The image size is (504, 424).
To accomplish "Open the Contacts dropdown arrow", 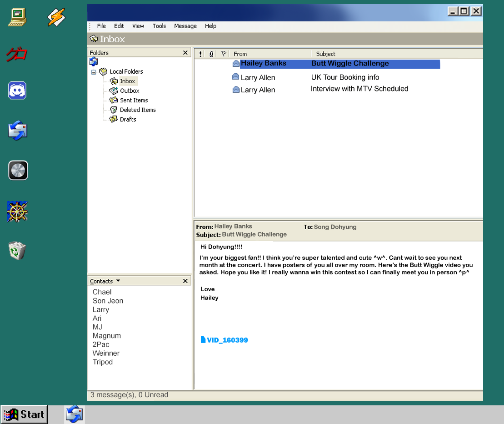I will point(118,281).
